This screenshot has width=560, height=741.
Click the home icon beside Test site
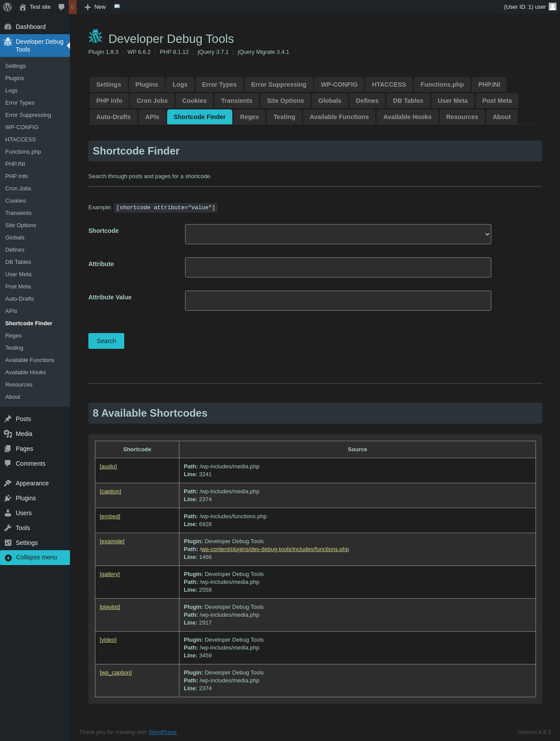point(23,7)
